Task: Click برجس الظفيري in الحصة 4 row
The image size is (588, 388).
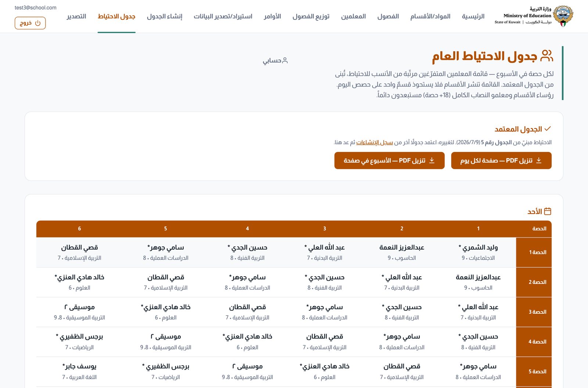Action: coord(79,337)
